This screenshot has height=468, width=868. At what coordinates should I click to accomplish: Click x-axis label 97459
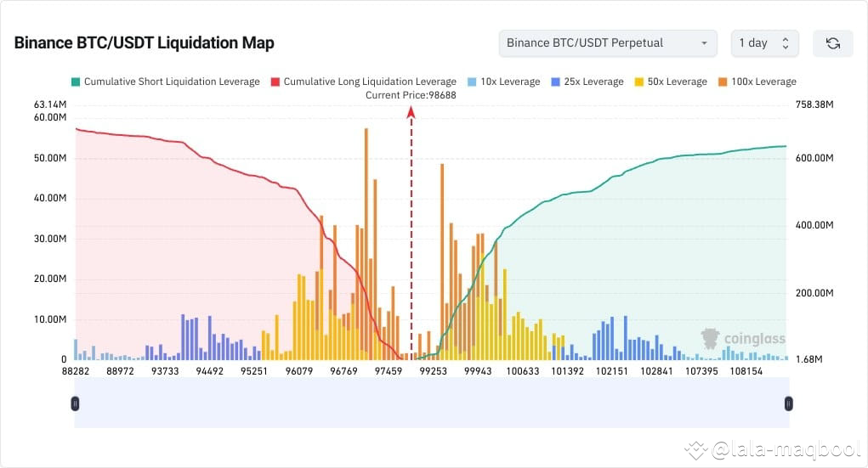pos(389,371)
